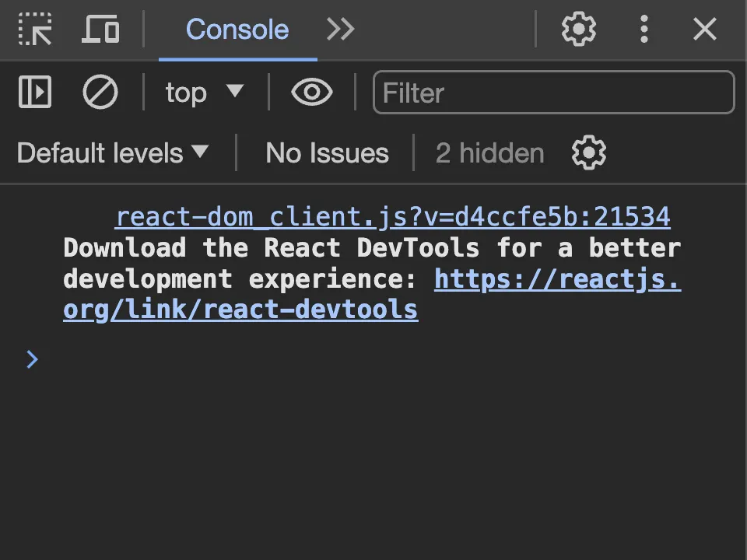Show the console sidebar
Image resolution: width=747 pixels, height=560 pixels.
pos(35,93)
